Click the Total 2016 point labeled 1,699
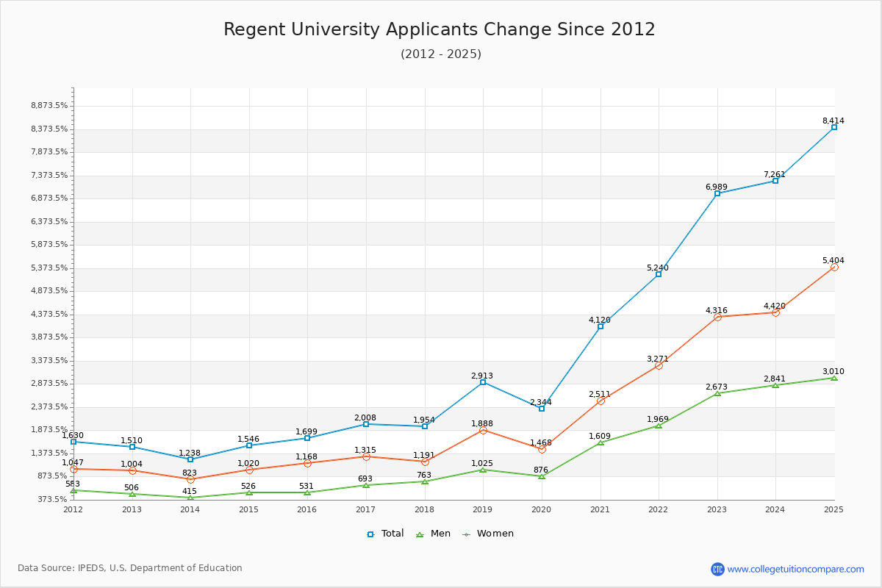 [x=307, y=438]
